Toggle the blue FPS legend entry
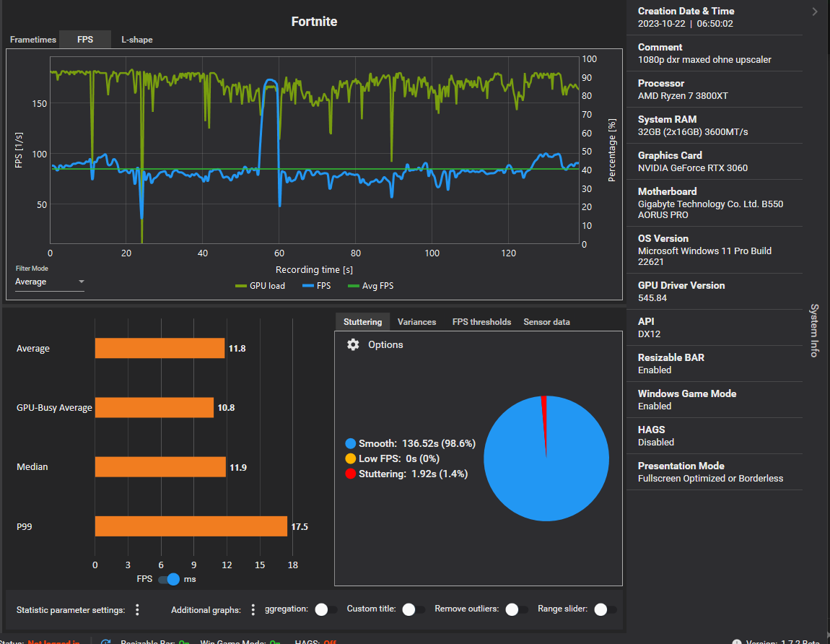 [x=317, y=286]
